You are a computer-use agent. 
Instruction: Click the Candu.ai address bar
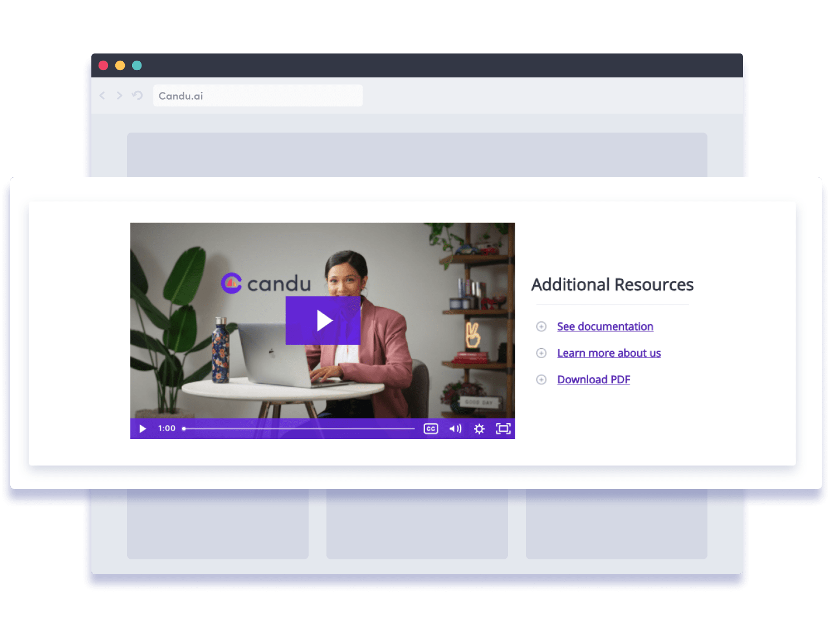[258, 95]
